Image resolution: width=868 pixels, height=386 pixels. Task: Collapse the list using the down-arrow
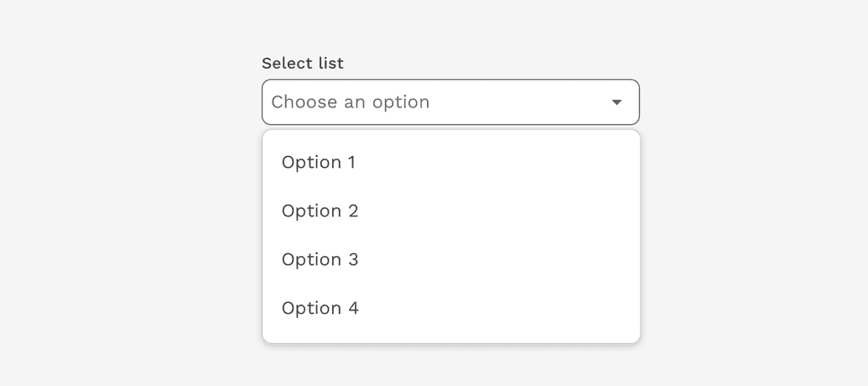pos(616,102)
